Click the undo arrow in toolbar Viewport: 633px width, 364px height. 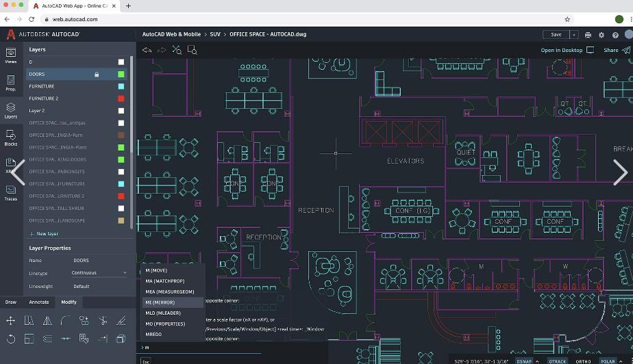[x=147, y=50]
